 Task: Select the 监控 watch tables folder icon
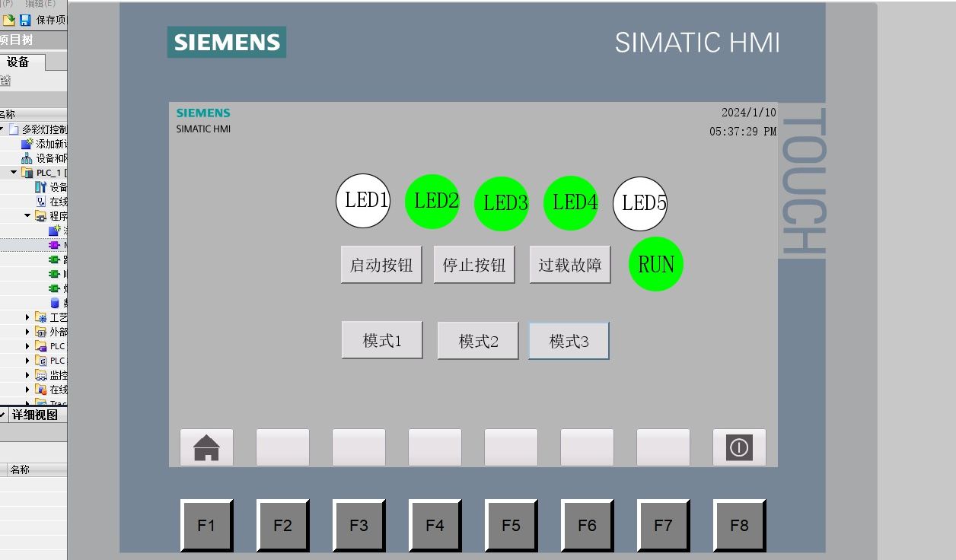(x=41, y=375)
